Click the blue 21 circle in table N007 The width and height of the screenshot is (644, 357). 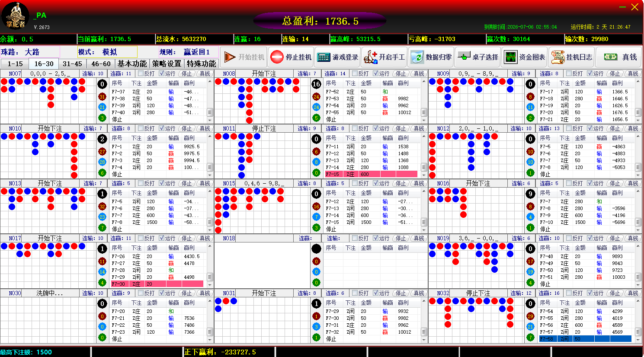[x=102, y=107]
